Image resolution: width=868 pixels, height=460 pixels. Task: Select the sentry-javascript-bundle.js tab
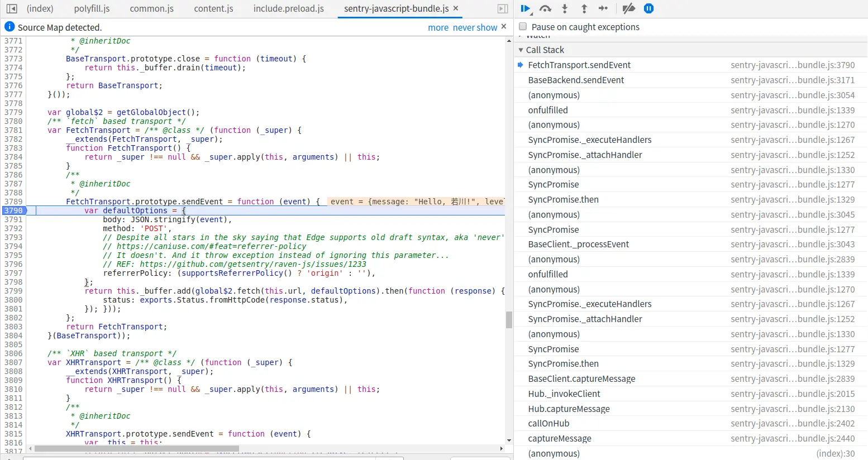396,8
